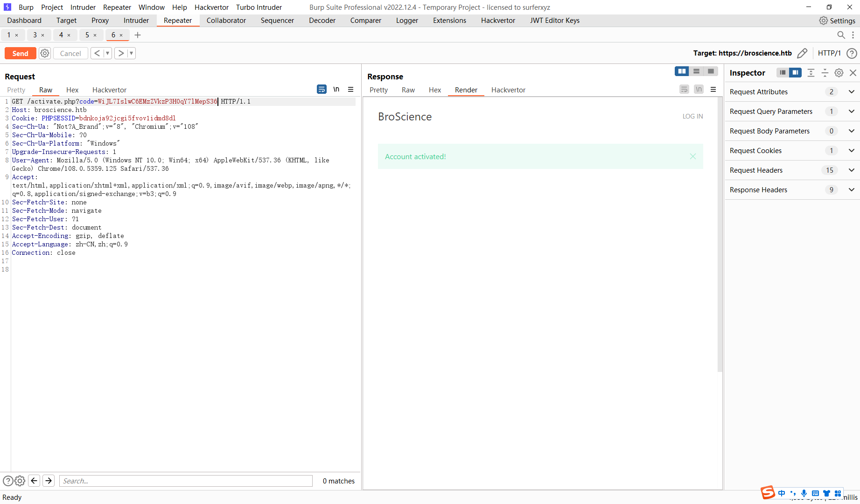Open the Burp menu
The image size is (860, 504).
[x=26, y=7]
